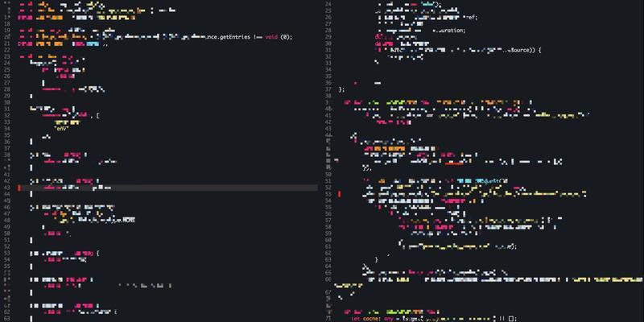This screenshot has height=322, width=644.
Task: Click the red gutter marker on line 53, right pane
Action: click(x=339, y=194)
